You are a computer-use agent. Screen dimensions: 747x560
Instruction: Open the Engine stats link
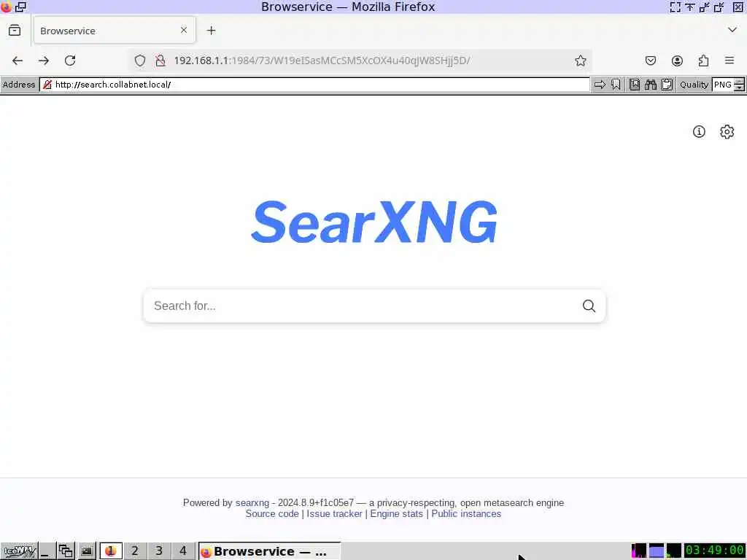pyautogui.click(x=396, y=514)
